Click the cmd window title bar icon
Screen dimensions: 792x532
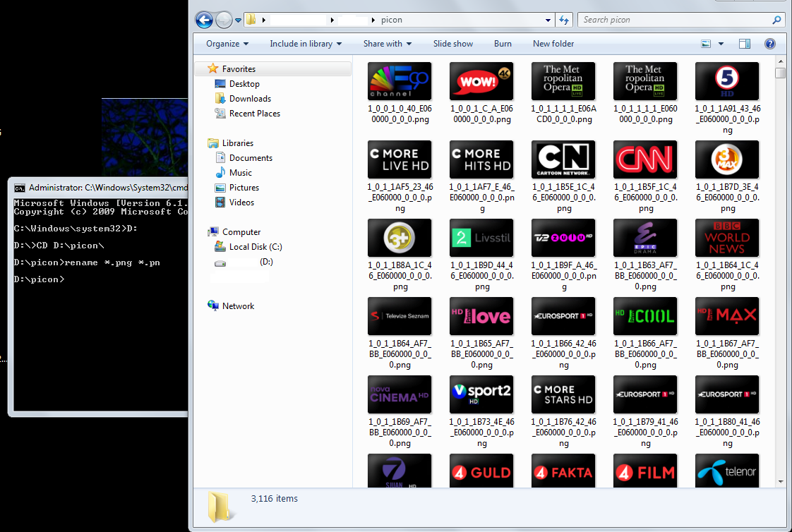[x=19, y=188]
